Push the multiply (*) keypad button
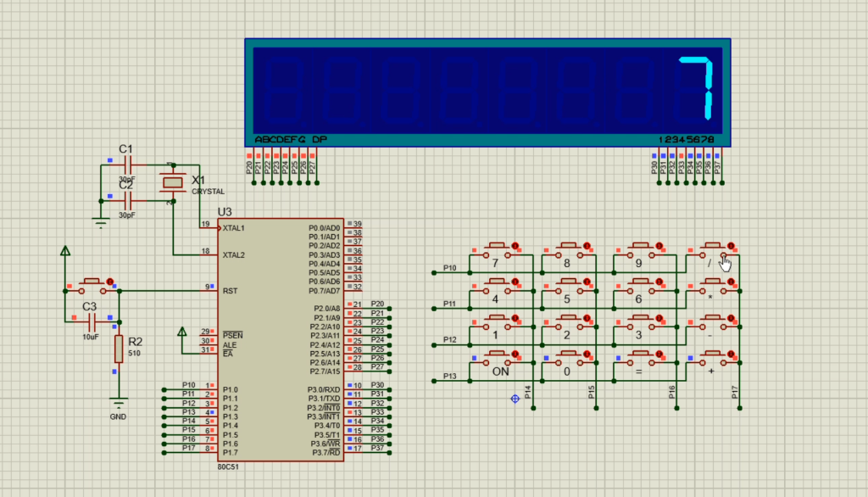868x497 pixels. (711, 285)
